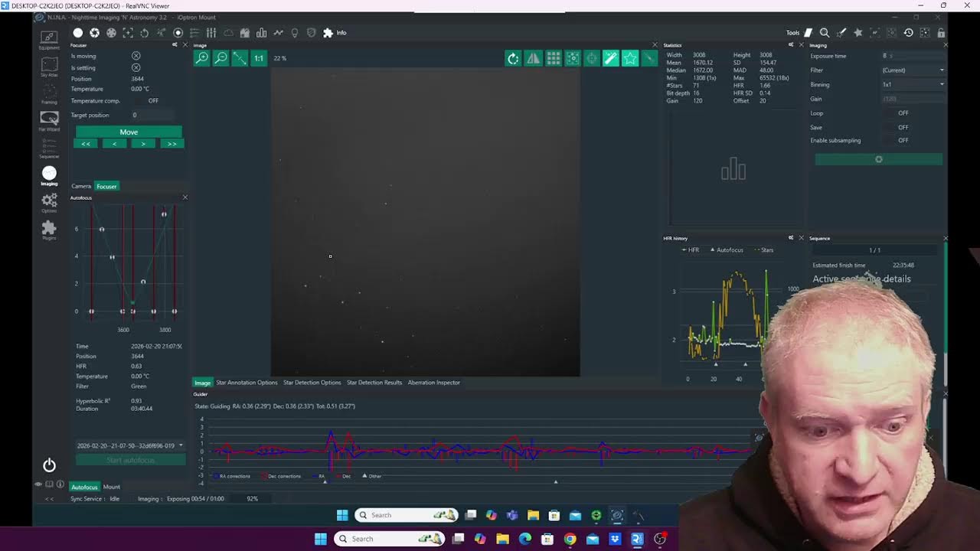
Task: Open the Flat Wizard sidebar tab
Action: 49,121
